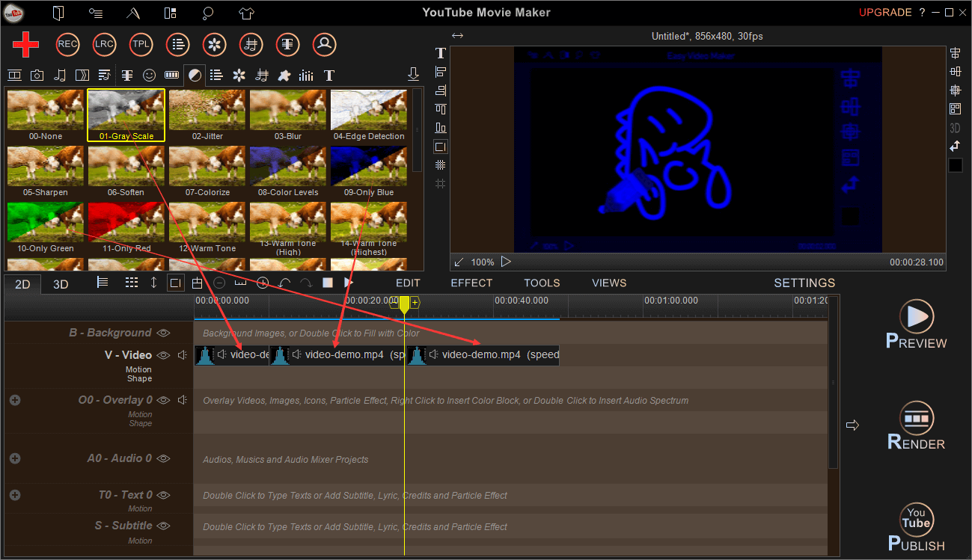Click the REC record button
The width and height of the screenshot is (972, 560).
tap(67, 45)
